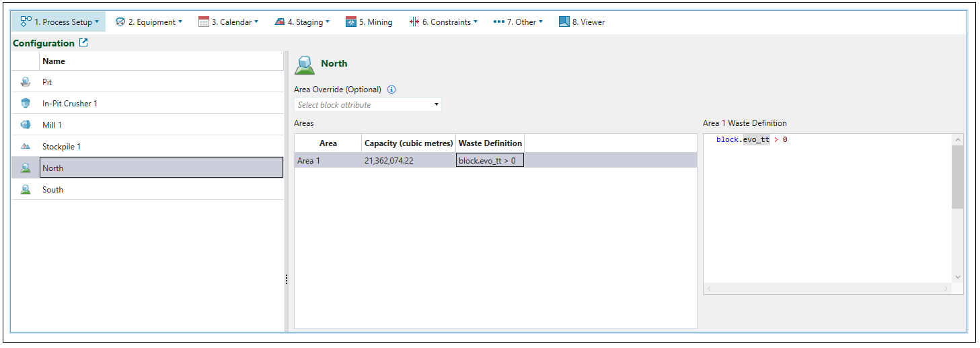Click the South dump icon
The height and width of the screenshot is (348, 980).
[26, 190]
